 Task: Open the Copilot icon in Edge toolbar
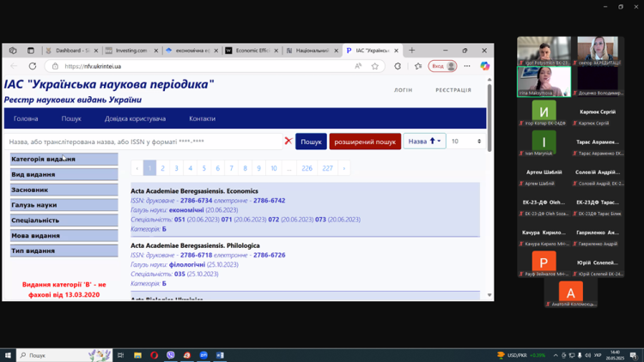(x=485, y=66)
